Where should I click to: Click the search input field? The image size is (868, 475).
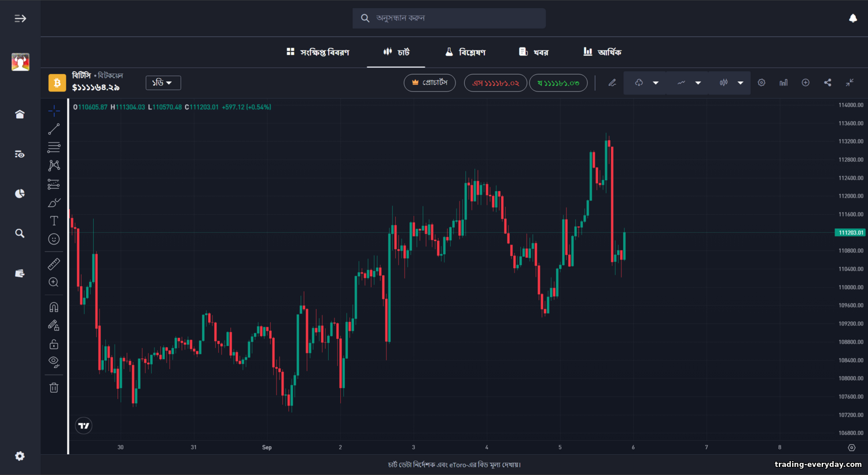(x=449, y=18)
